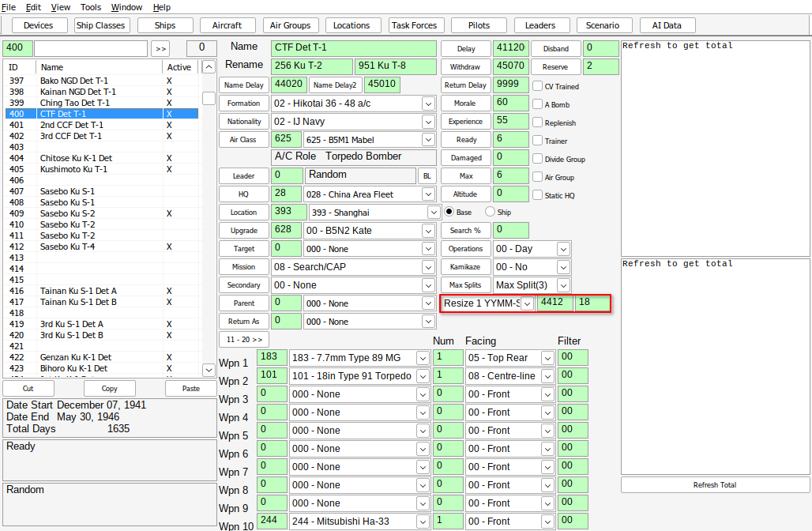Select row 422 Genzan Ku K-1 Det
The height and width of the screenshot is (531, 812).
(102, 357)
